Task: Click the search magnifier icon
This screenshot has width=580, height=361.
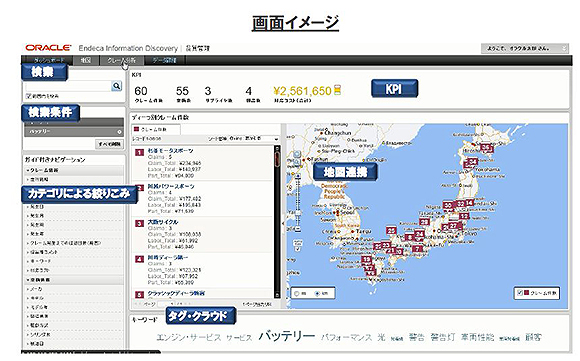Action: tap(117, 86)
